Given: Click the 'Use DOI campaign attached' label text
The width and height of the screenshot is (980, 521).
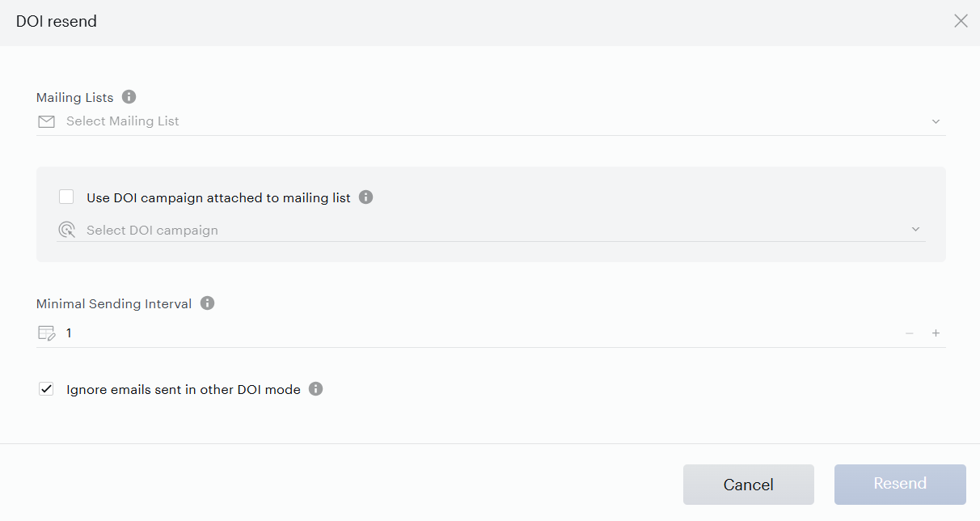Looking at the screenshot, I should 218,197.
